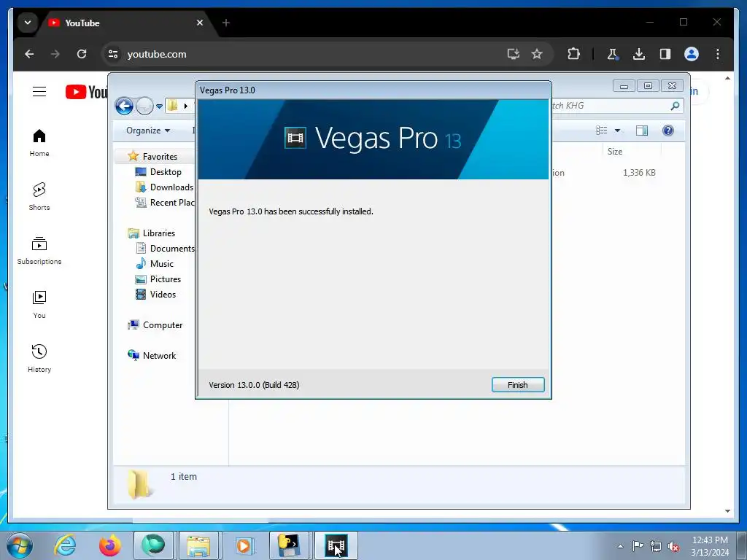Image resolution: width=747 pixels, height=560 pixels.
Task: Go back in Chrome browser
Action: point(29,54)
